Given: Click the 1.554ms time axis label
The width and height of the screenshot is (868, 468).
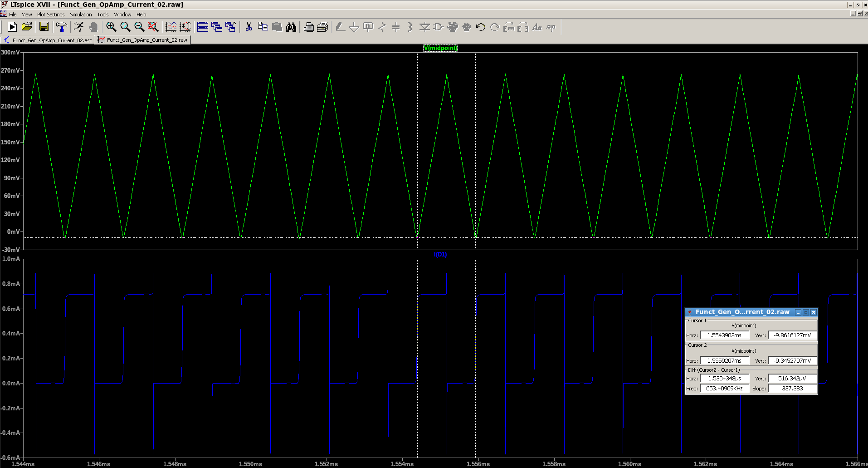Looking at the screenshot, I should pyautogui.click(x=402, y=464).
